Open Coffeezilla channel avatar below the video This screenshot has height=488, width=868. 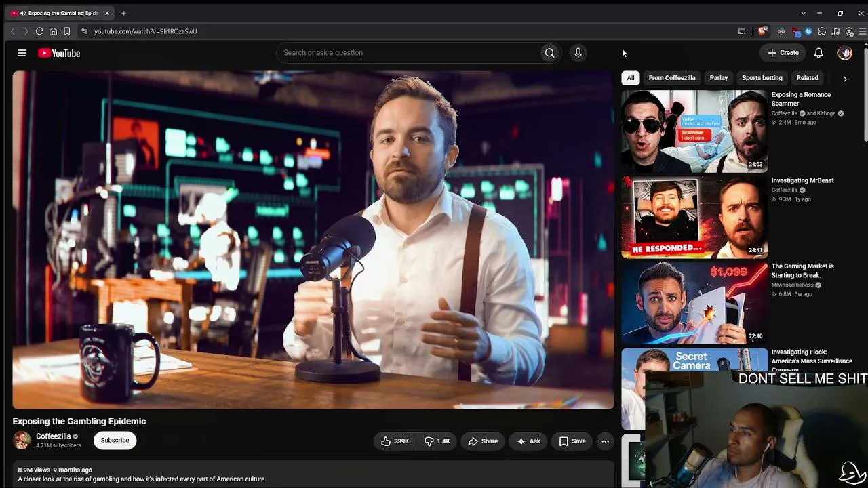22,441
